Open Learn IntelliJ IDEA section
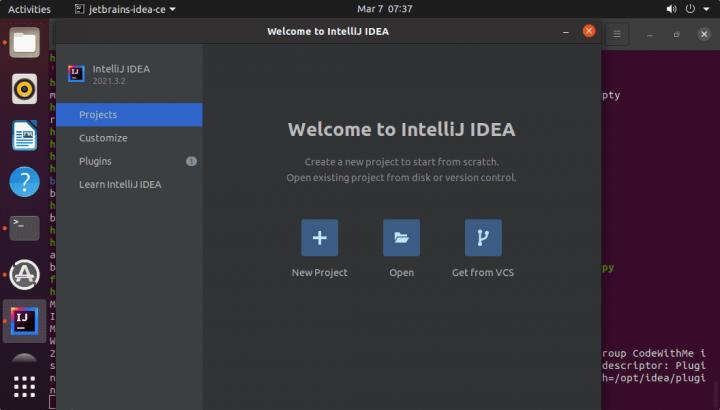Viewport: 720px width, 410px height. tap(129, 184)
